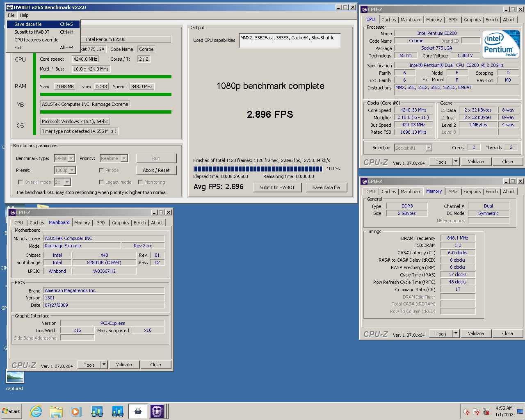Click the Submit to HWBOT output button
The image size is (525, 420).
tap(277, 187)
